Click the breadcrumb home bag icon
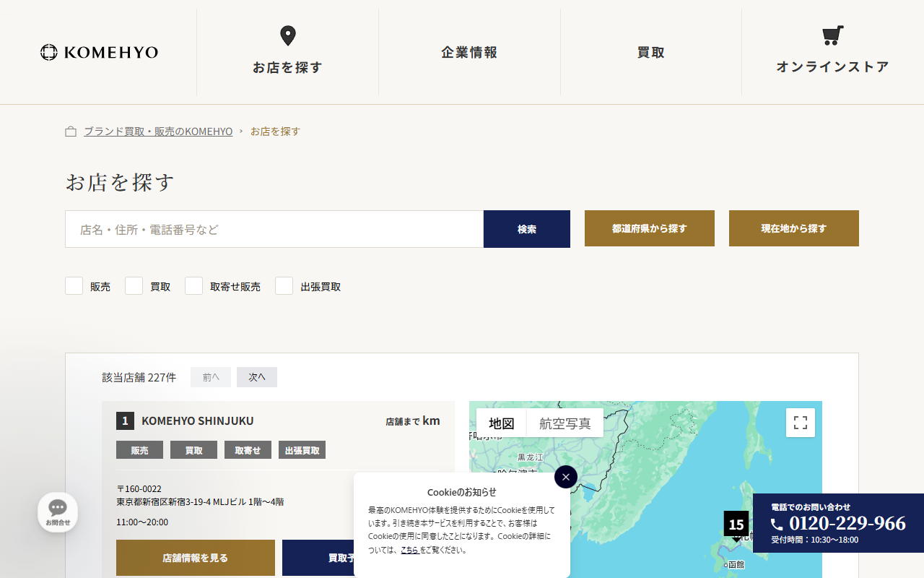 coord(71,131)
